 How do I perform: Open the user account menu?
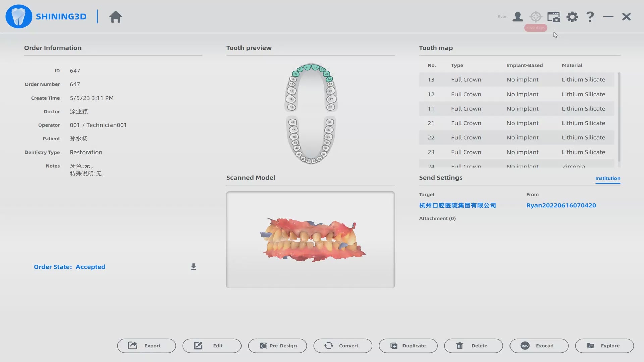point(517,16)
